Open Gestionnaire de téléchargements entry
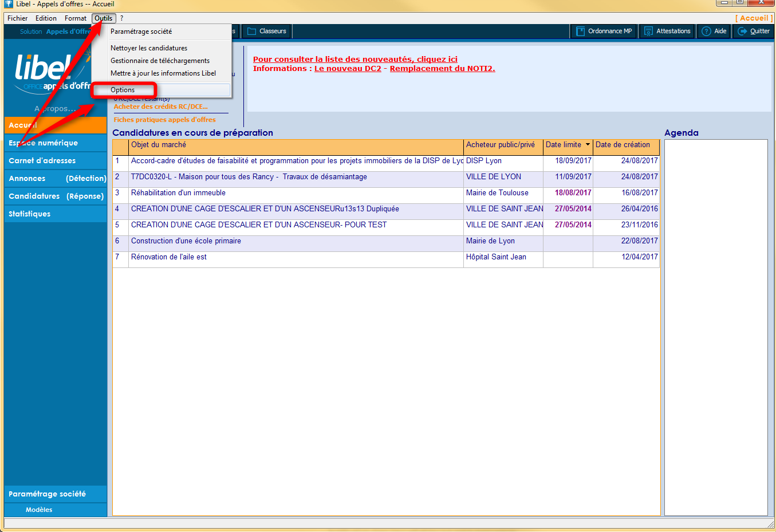Viewport: 776px width, 532px height. point(161,61)
